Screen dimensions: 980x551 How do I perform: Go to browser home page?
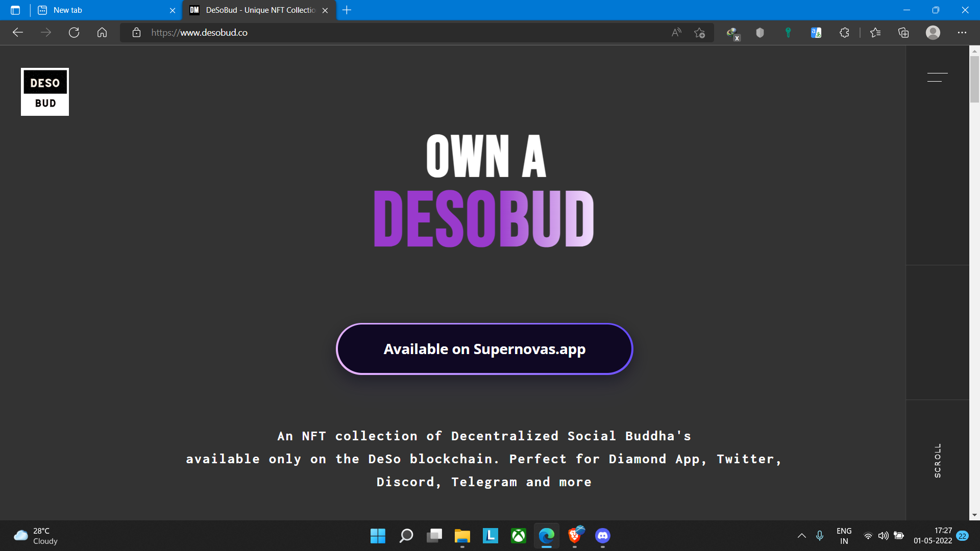tap(102, 33)
